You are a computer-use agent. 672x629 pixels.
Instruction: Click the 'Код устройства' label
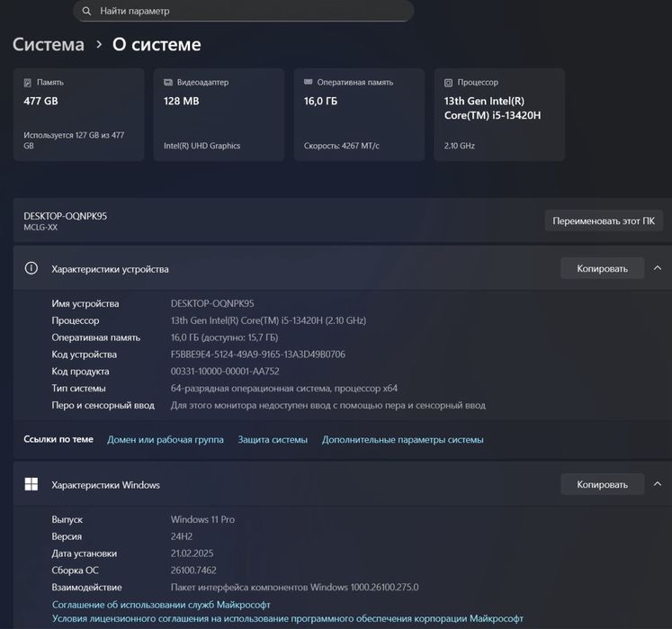click(84, 355)
